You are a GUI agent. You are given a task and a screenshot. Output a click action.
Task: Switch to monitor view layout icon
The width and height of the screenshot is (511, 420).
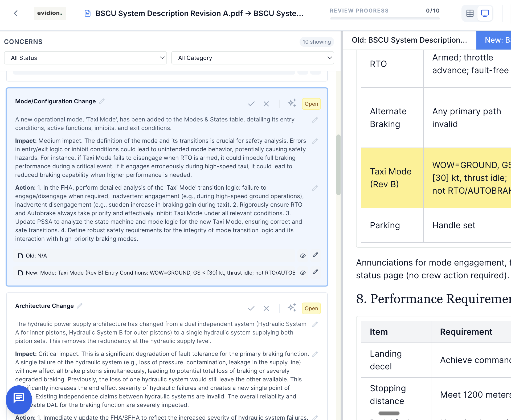pos(485,13)
